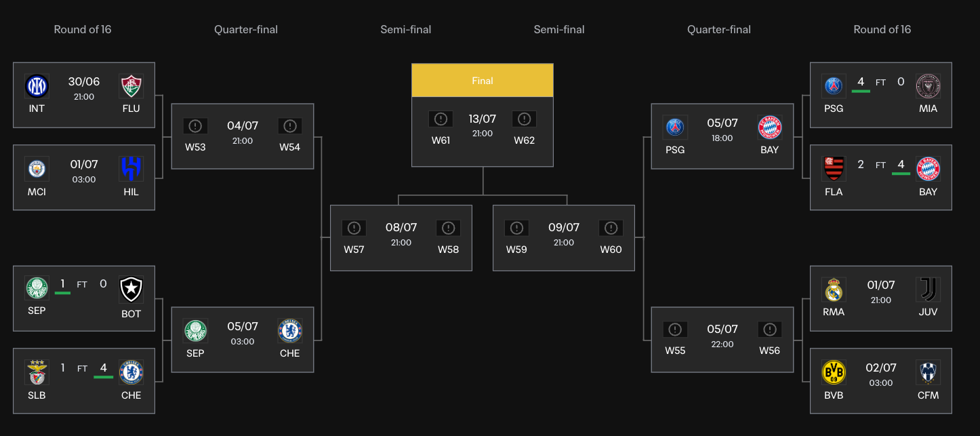Click Chelsea crest in SLB vs CHE match
980x436 pixels.
(131, 372)
